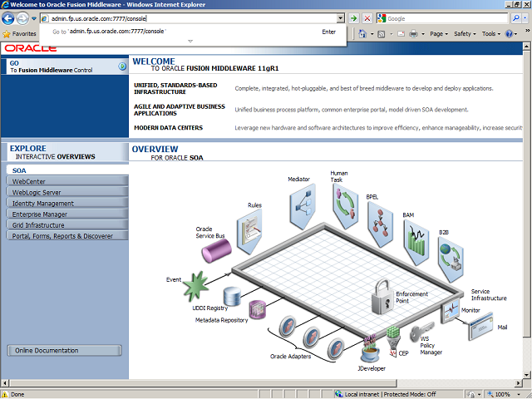Click the Print icon
The height and width of the screenshot is (399, 532).
[x=413, y=33]
